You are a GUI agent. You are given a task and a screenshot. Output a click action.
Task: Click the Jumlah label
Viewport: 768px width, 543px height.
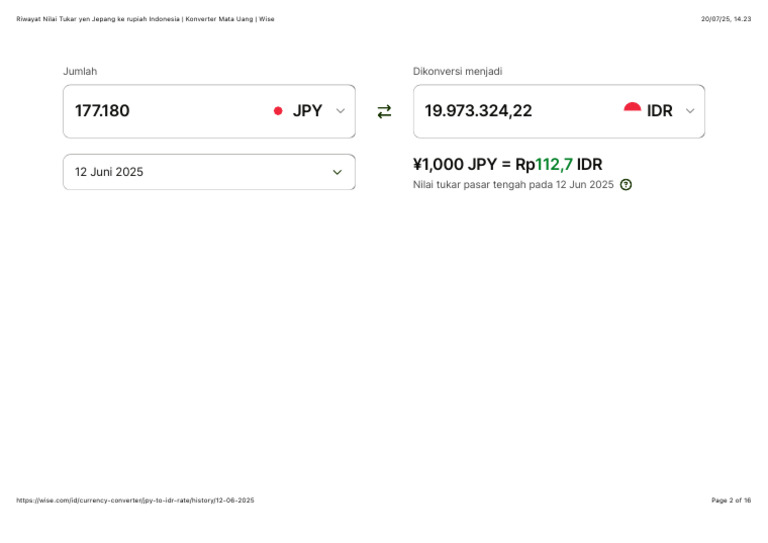pos(80,71)
